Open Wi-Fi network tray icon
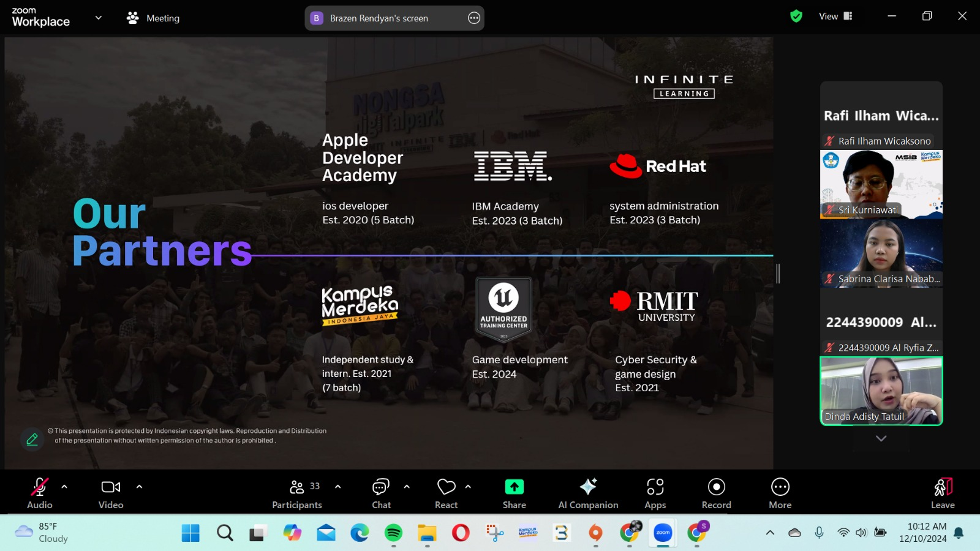Viewport: 980px width, 551px height. coord(843,533)
